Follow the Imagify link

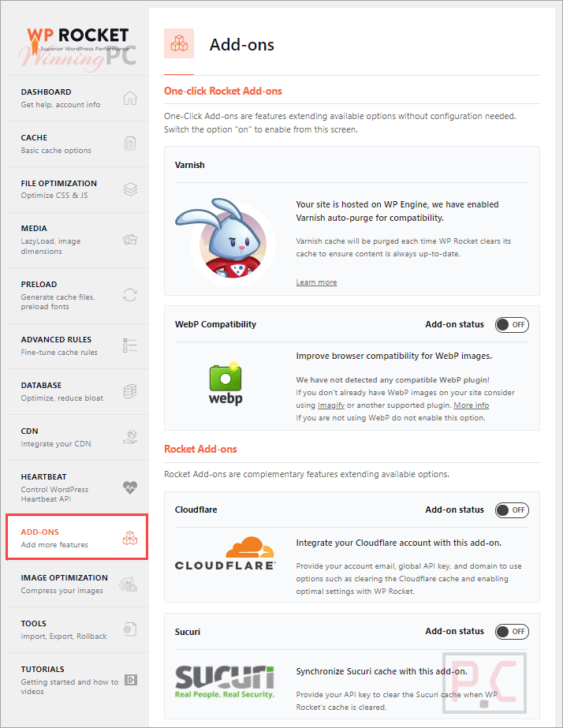[331, 405]
